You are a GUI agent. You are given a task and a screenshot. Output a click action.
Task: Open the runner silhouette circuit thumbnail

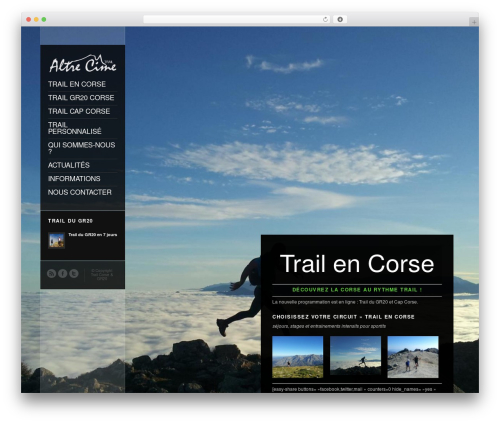coord(355,356)
